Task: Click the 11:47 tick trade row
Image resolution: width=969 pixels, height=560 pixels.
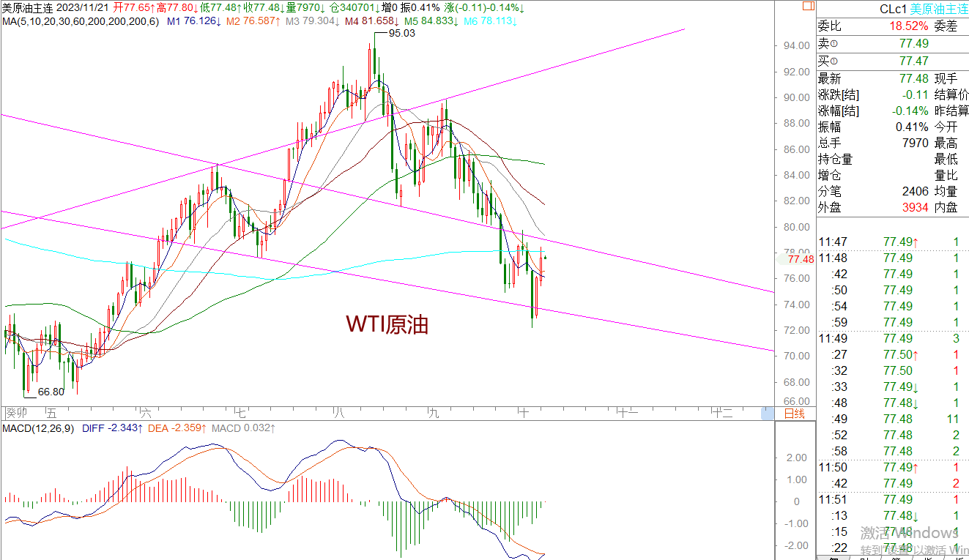Action: click(x=893, y=242)
